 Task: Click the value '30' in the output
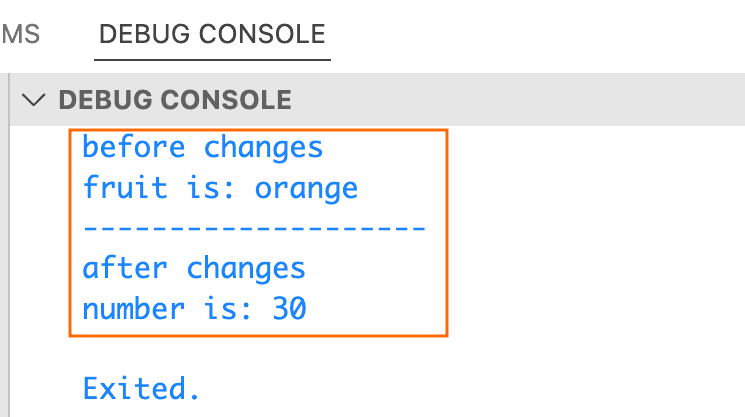point(289,309)
